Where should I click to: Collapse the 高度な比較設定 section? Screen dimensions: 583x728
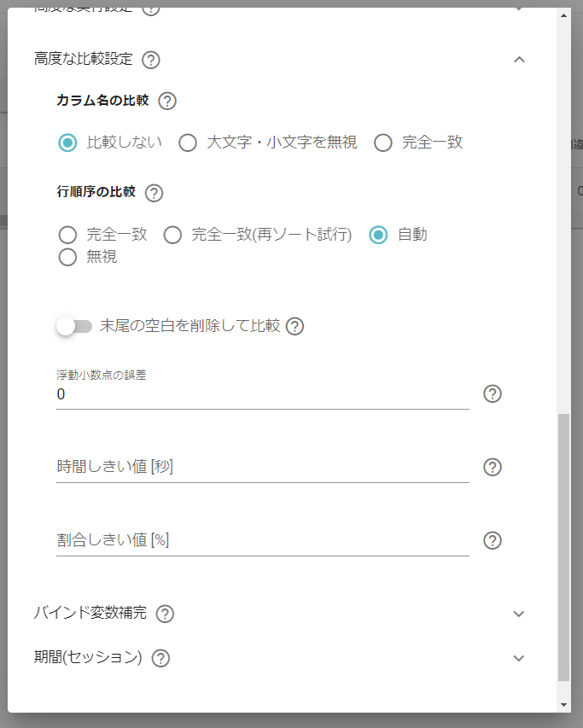point(519,60)
